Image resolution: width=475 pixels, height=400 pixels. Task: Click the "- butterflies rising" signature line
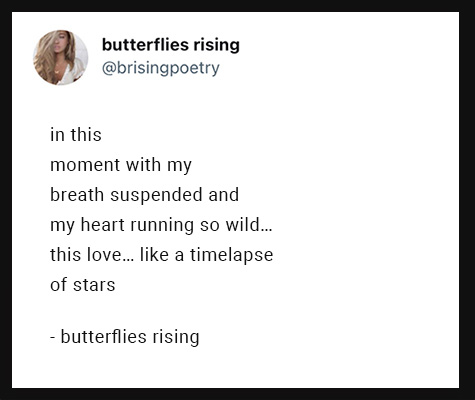click(x=125, y=337)
